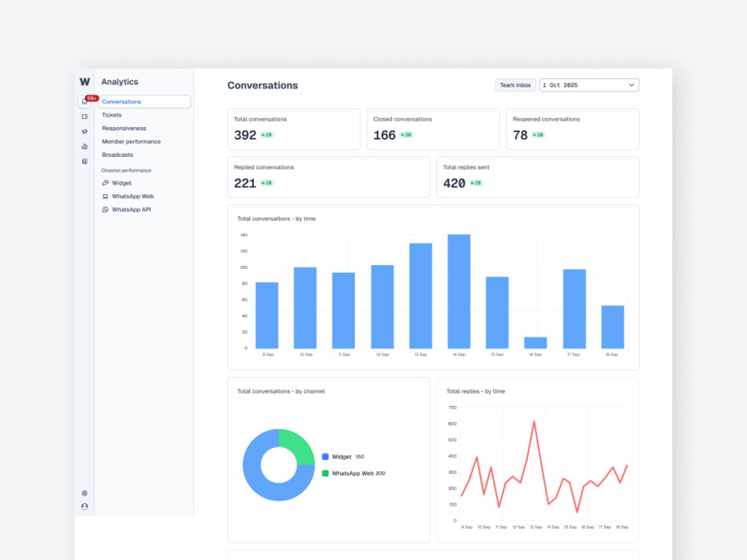Click the trend badge beside 78

pos(539,135)
